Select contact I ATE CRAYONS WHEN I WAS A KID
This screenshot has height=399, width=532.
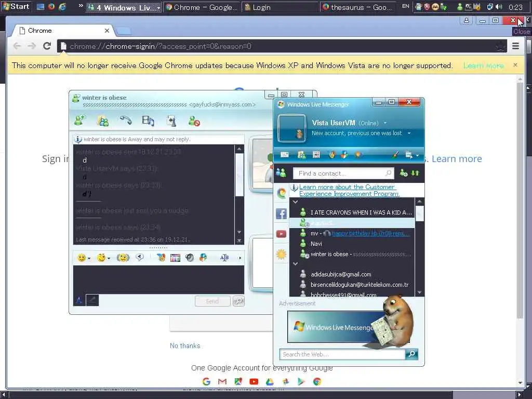pos(352,212)
